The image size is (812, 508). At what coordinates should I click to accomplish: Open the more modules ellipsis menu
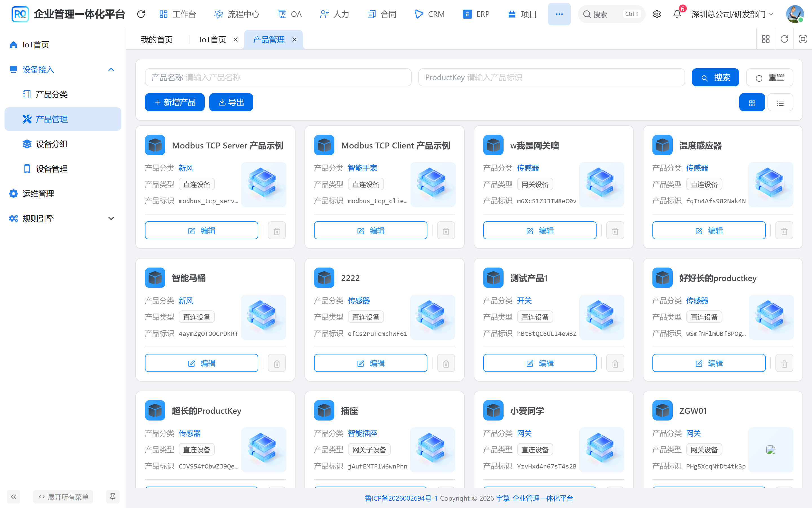pos(559,14)
